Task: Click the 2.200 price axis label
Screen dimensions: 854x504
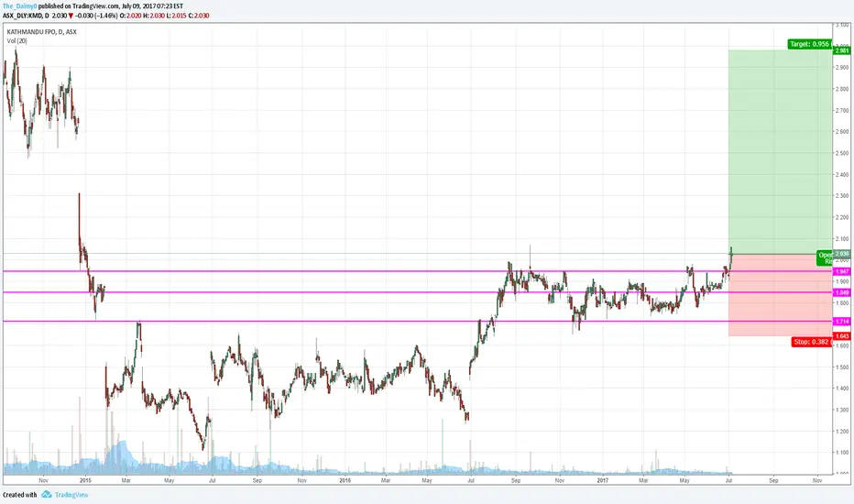Action: [x=842, y=217]
